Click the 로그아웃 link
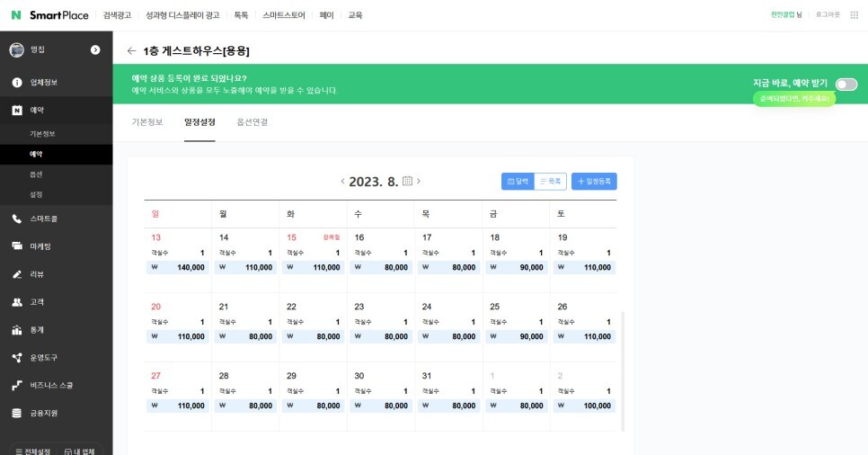Image resolution: width=868 pixels, height=455 pixels. coord(828,14)
